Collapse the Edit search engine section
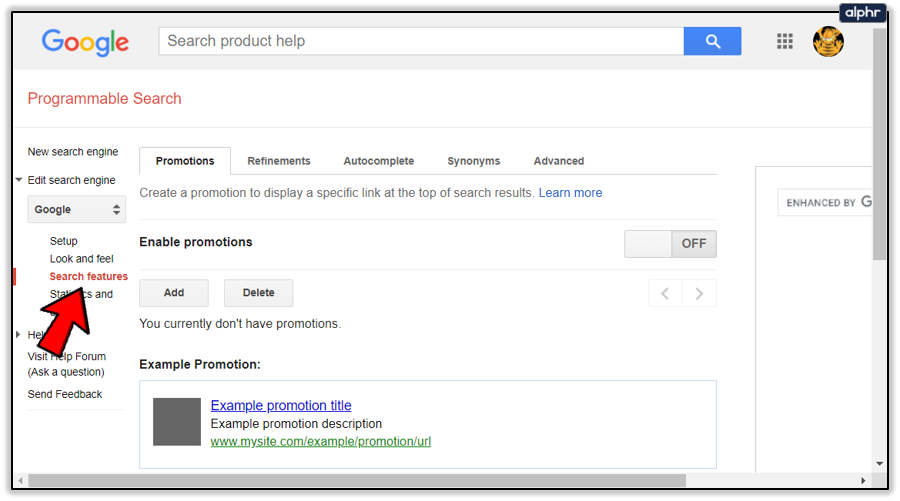900x501 pixels. [x=19, y=181]
